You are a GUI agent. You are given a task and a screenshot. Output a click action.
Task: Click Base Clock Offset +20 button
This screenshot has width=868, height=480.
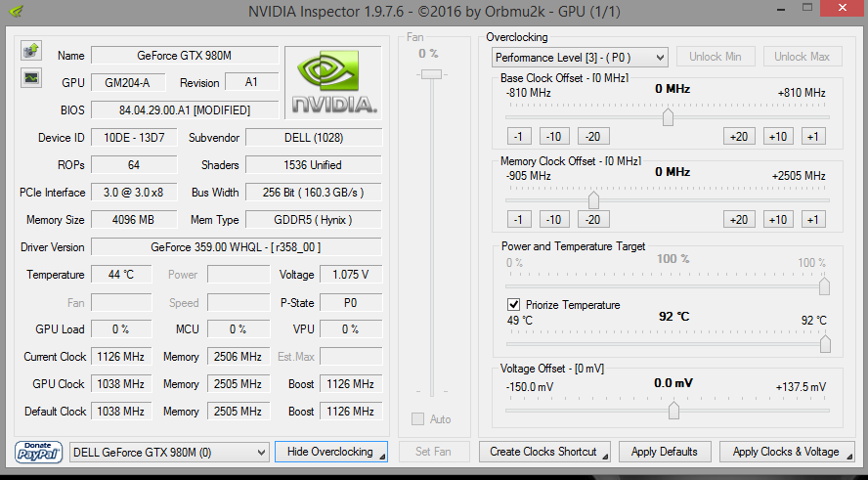[739, 136]
